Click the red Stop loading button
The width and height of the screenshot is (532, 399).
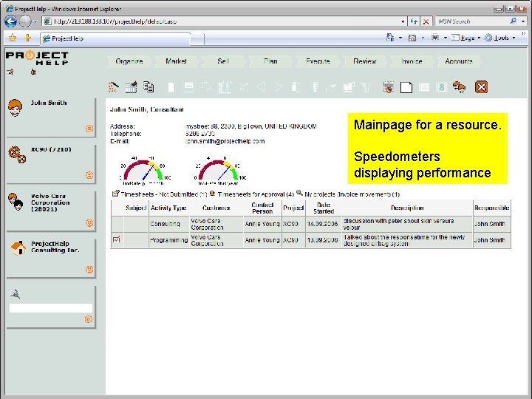point(426,21)
